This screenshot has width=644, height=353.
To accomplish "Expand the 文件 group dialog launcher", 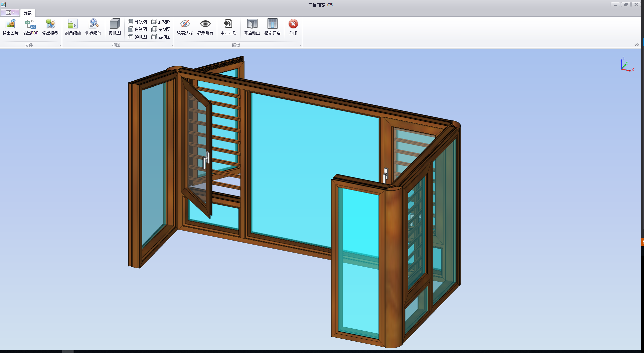I will point(60,46).
